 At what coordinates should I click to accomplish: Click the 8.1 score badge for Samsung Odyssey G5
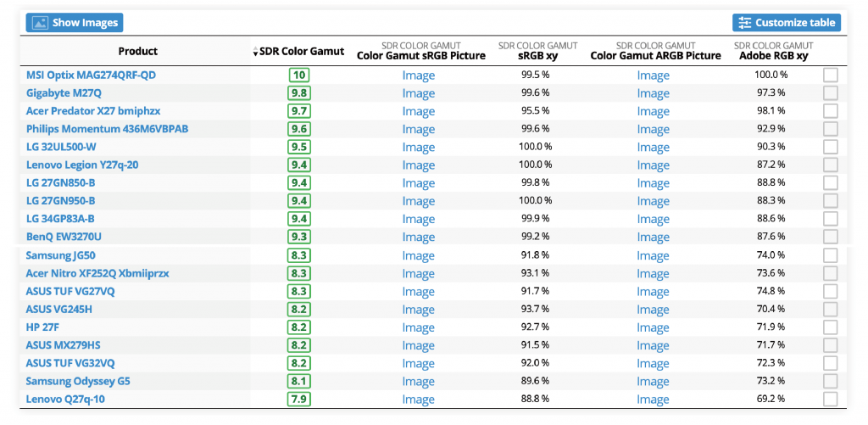(x=298, y=381)
